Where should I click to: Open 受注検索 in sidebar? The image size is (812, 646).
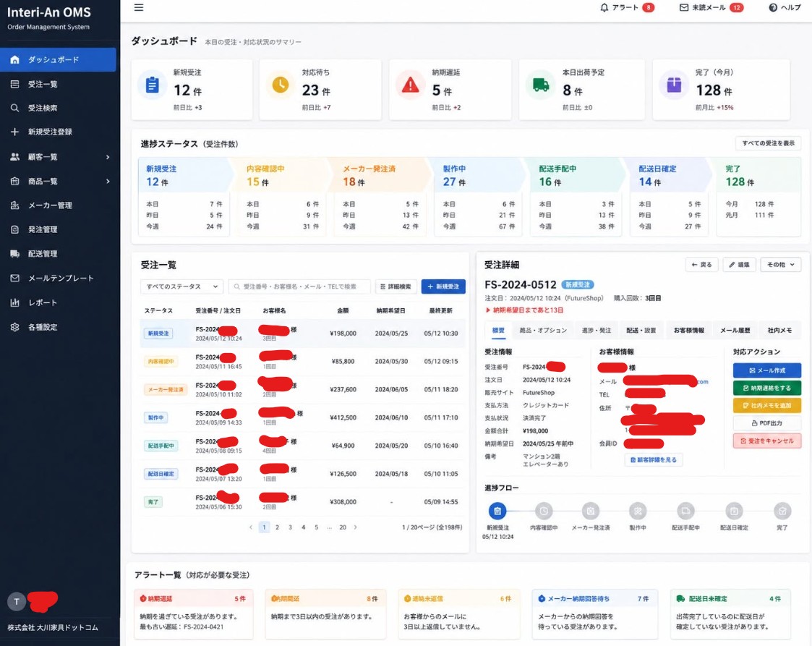pyautogui.click(x=58, y=108)
